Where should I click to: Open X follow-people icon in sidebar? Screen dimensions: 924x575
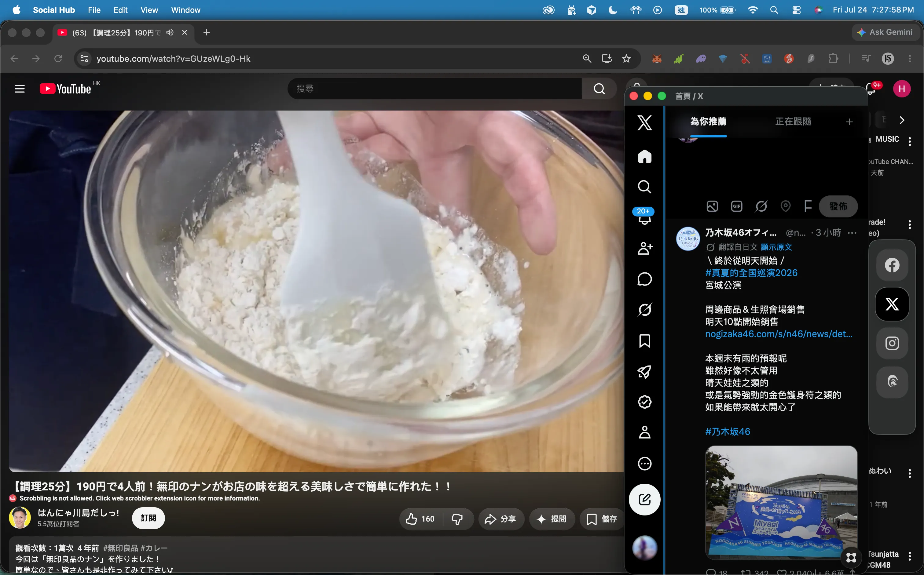(x=644, y=248)
